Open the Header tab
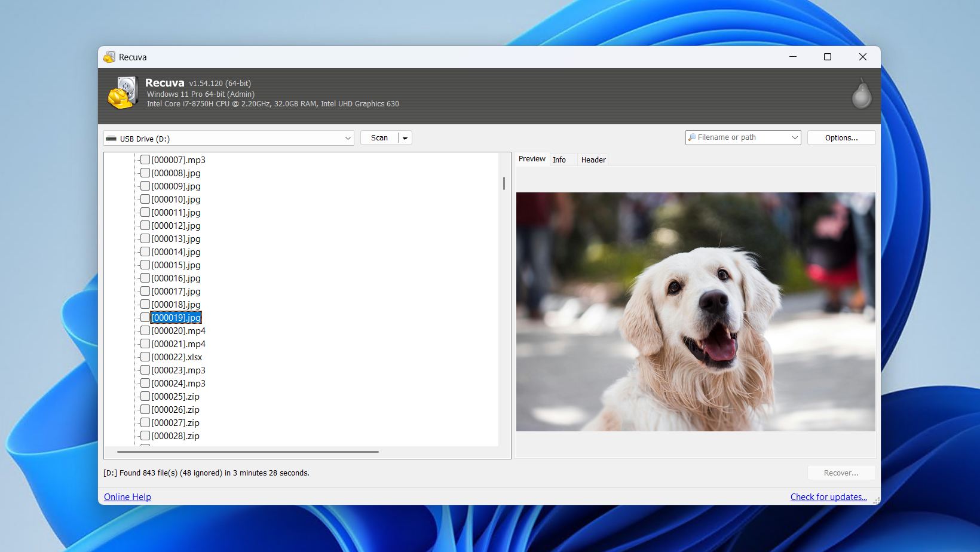Screen dimensions: 980x552 pyautogui.click(x=593, y=160)
